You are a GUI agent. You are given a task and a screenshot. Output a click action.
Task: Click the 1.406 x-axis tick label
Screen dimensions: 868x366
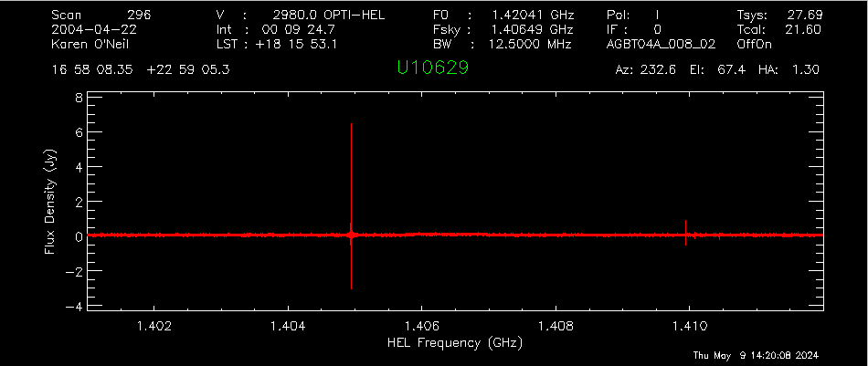click(x=422, y=326)
